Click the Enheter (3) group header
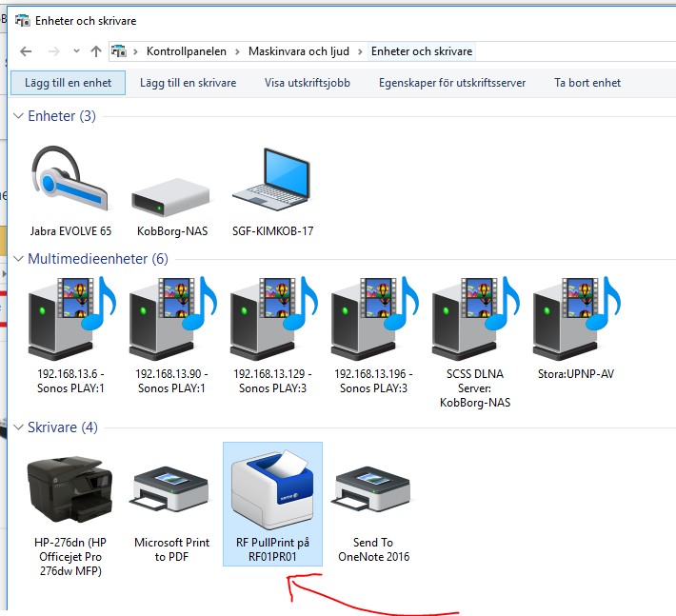Screen dimensions: 676x616 click(62, 116)
